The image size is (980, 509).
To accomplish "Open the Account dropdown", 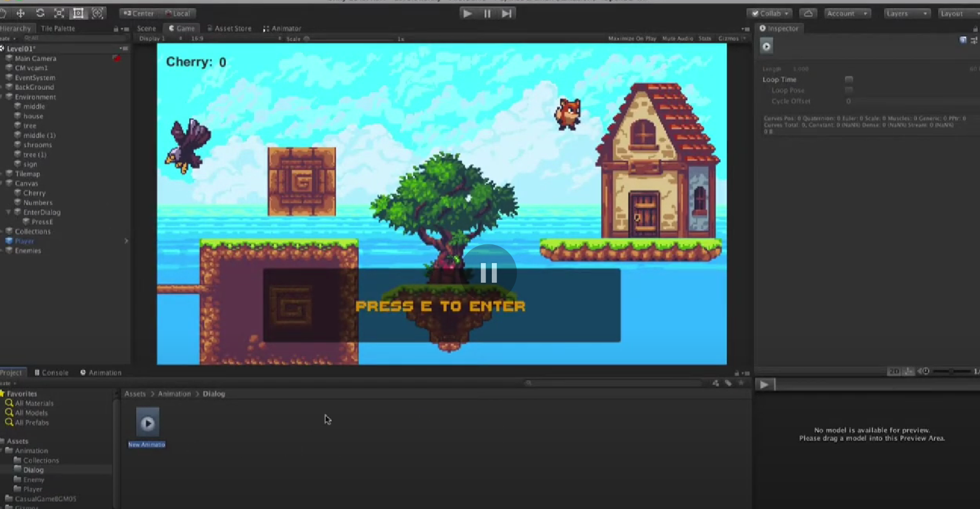I will [847, 13].
